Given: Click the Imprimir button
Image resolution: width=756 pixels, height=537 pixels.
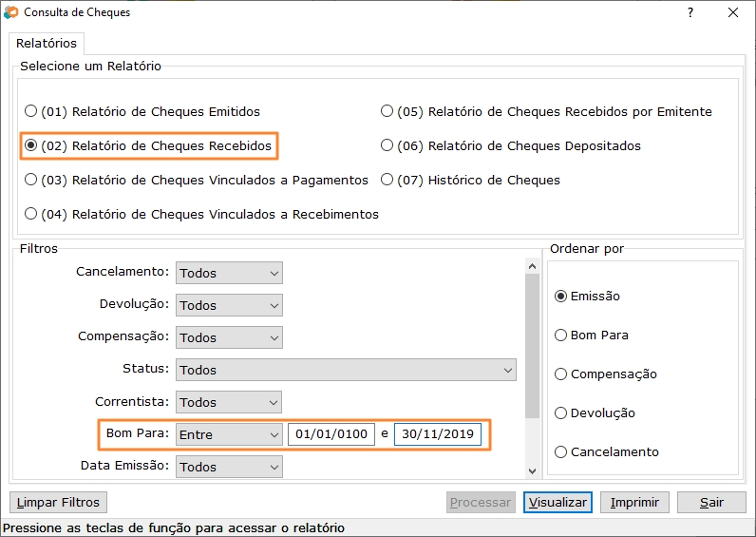Looking at the screenshot, I should [634, 502].
